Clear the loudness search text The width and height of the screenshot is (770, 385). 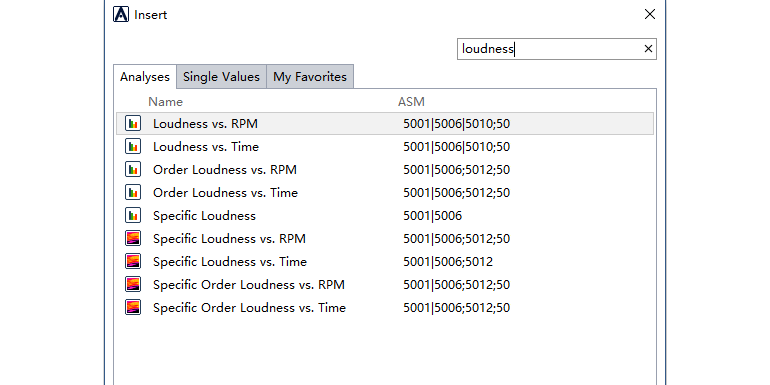click(x=648, y=49)
